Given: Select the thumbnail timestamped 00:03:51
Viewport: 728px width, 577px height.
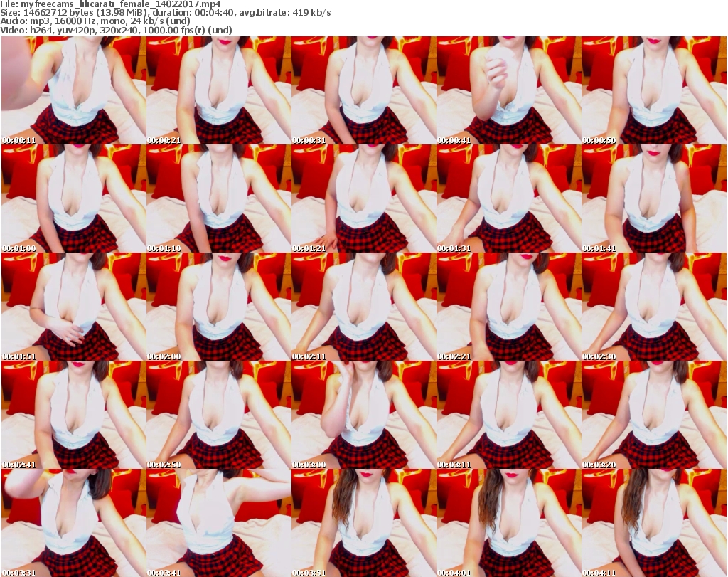Looking at the screenshot, I should (x=364, y=523).
